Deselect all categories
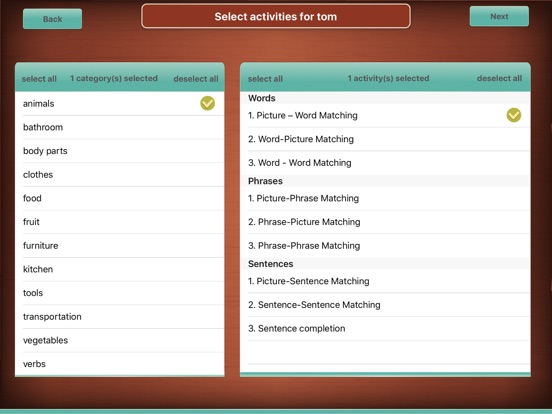 tap(196, 79)
